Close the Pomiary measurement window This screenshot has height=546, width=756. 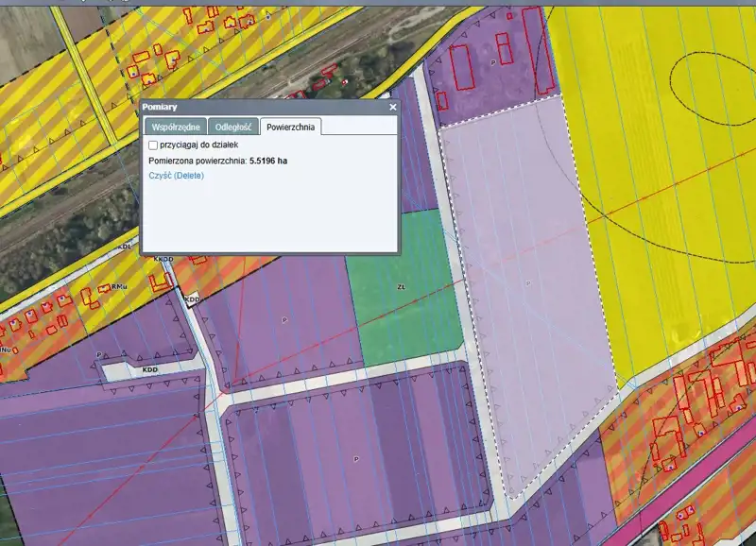pyautogui.click(x=393, y=108)
